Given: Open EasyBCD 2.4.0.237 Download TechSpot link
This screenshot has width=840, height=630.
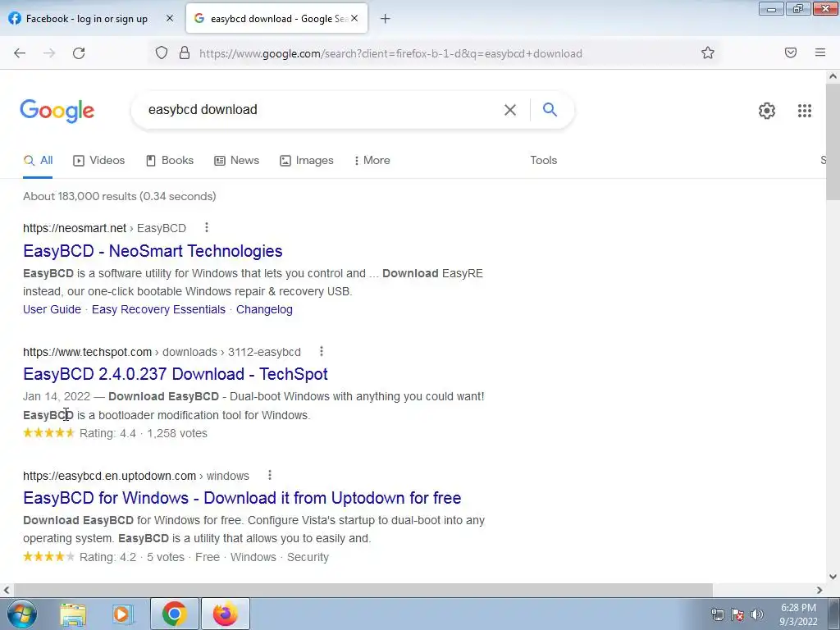Looking at the screenshot, I should point(176,374).
